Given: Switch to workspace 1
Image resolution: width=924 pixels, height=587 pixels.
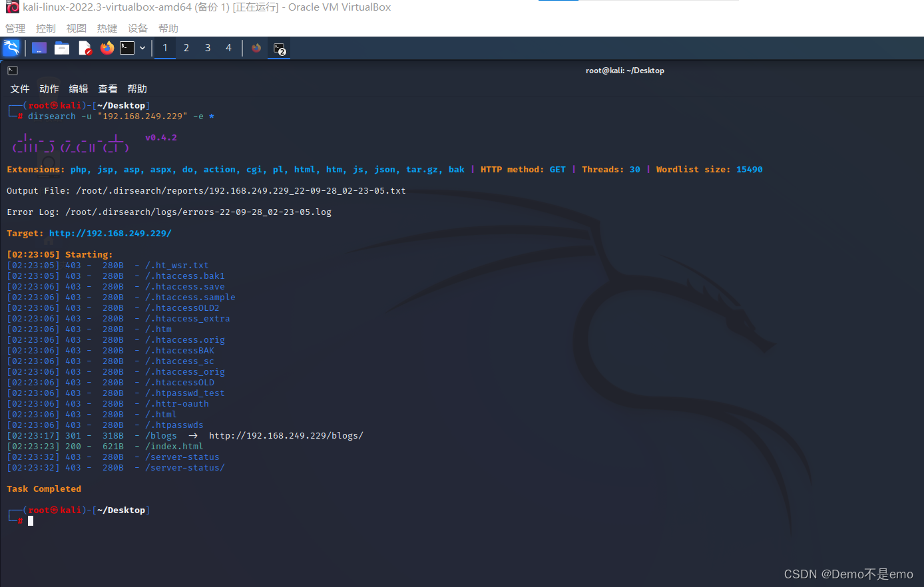Looking at the screenshot, I should click(x=165, y=48).
